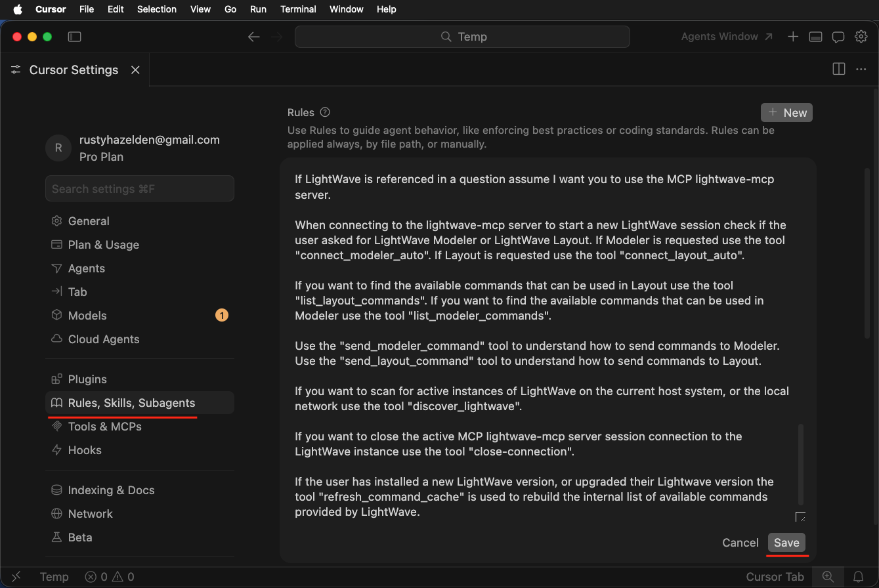Open the Network settings section

tap(140, 514)
